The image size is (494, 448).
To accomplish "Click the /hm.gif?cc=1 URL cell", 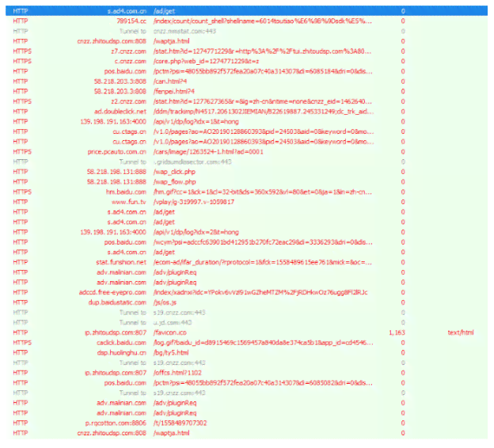I will point(263,192).
